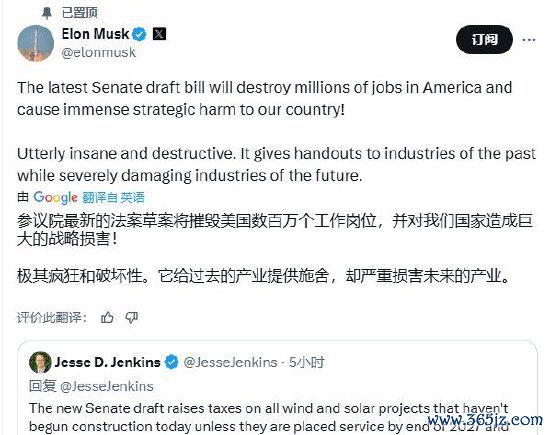
Task: Rate translation with thumbs down
Action: coord(132,317)
